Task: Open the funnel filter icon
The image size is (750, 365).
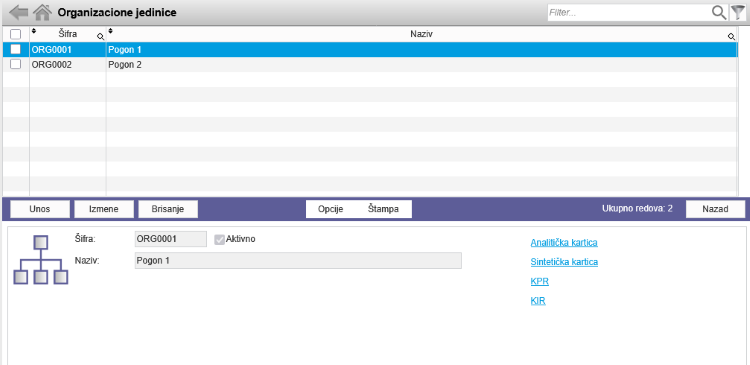Action: (x=737, y=12)
